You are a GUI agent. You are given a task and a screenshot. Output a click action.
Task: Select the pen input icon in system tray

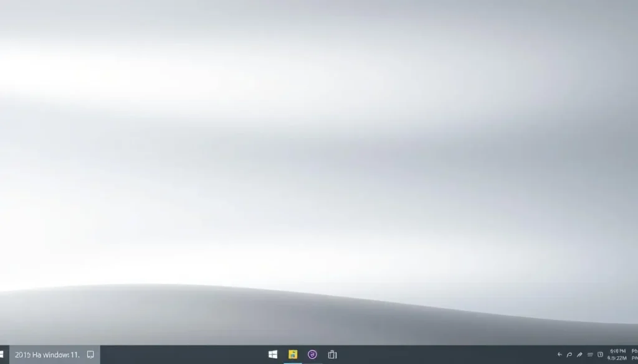pos(579,355)
